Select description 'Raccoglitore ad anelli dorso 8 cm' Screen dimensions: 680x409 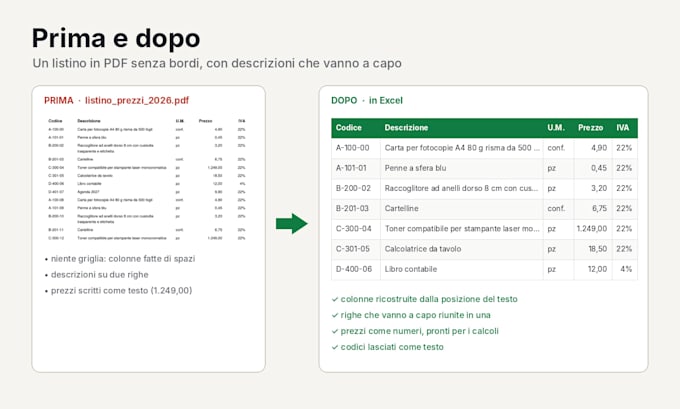[461, 188]
